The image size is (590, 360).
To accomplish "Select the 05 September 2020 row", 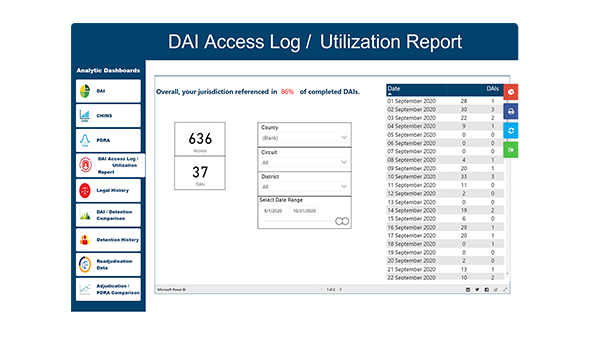I will click(445, 135).
